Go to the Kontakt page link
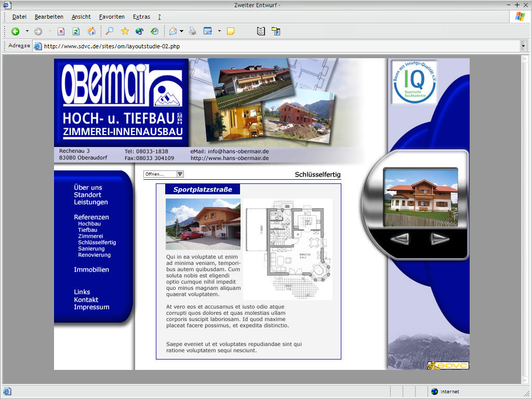 86,300
